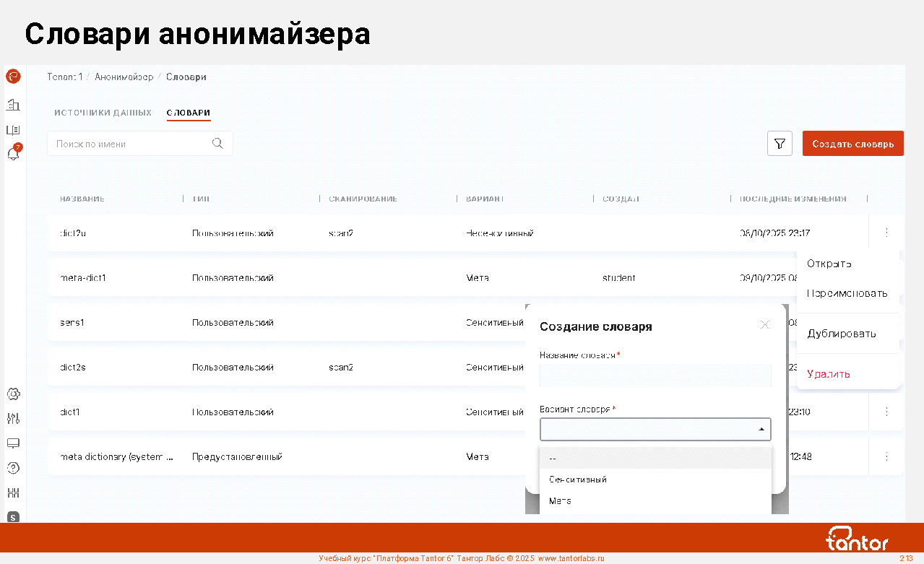Close the Создание словаря dialog
The width and height of the screenshot is (924, 564).
point(764,325)
